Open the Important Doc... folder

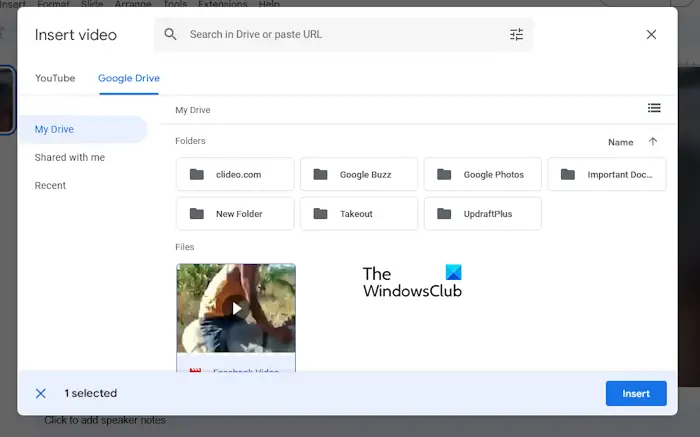coord(607,174)
